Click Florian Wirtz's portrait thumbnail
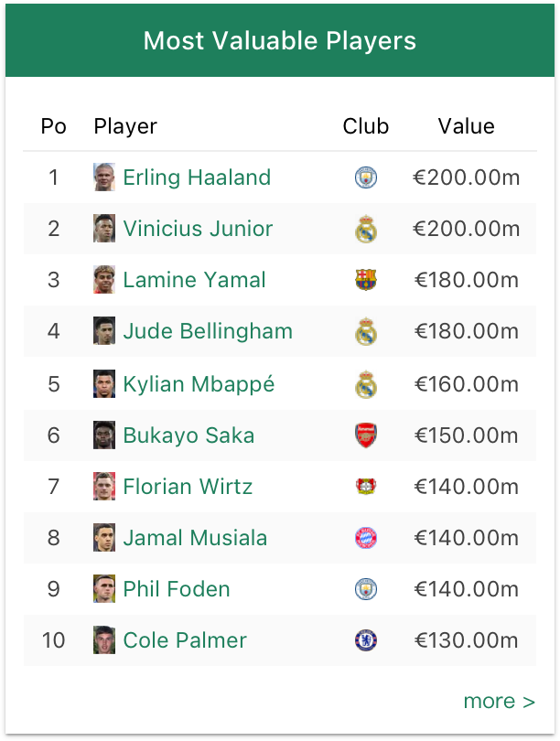This screenshot has width=560, height=741. click(104, 487)
